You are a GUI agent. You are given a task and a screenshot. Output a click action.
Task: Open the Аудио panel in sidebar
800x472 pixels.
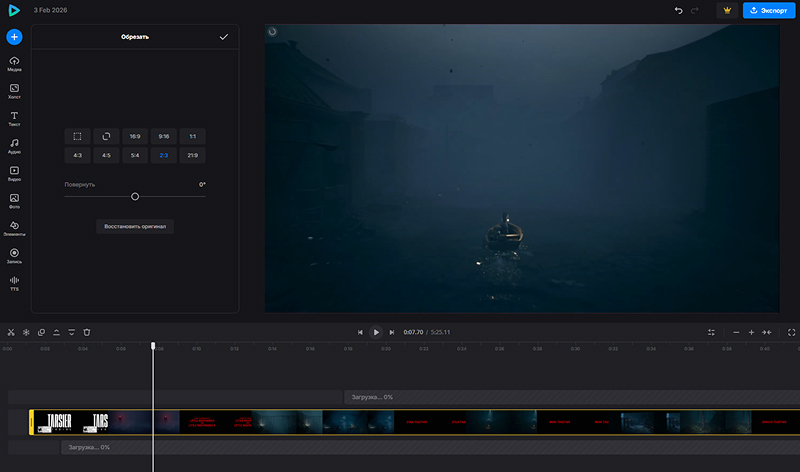pyautogui.click(x=14, y=146)
